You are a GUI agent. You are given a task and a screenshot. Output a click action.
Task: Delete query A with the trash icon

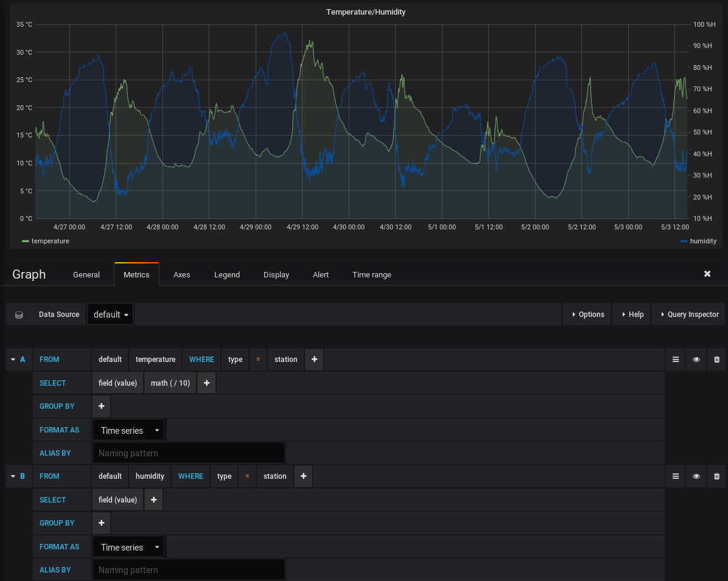pyautogui.click(x=716, y=360)
